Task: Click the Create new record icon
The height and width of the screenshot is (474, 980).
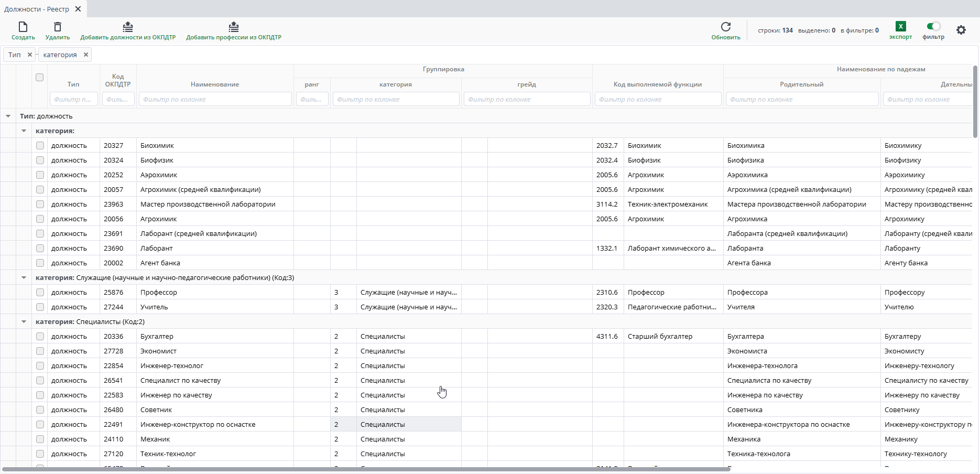Action: click(23, 27)
